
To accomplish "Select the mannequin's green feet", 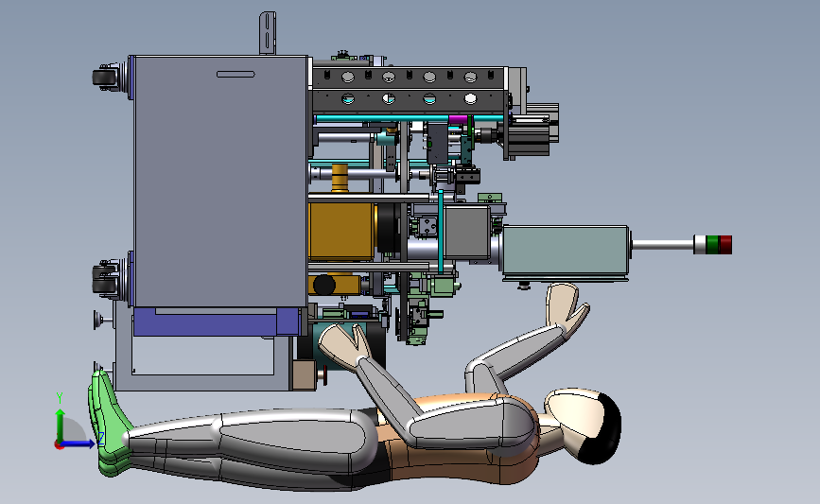I will [x=108, y=425].
